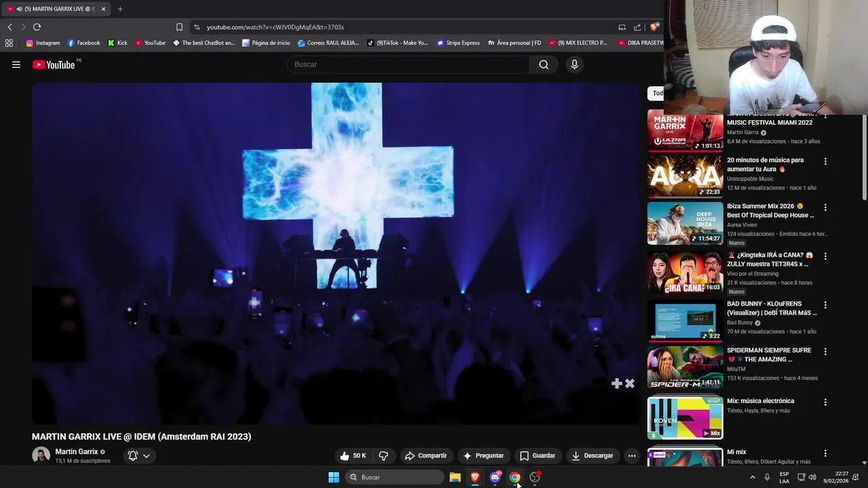Open options for Ibiza Summer Mix video
Image resolution: width=868 pixels, height=488 pixels.
tap(825, 207)
